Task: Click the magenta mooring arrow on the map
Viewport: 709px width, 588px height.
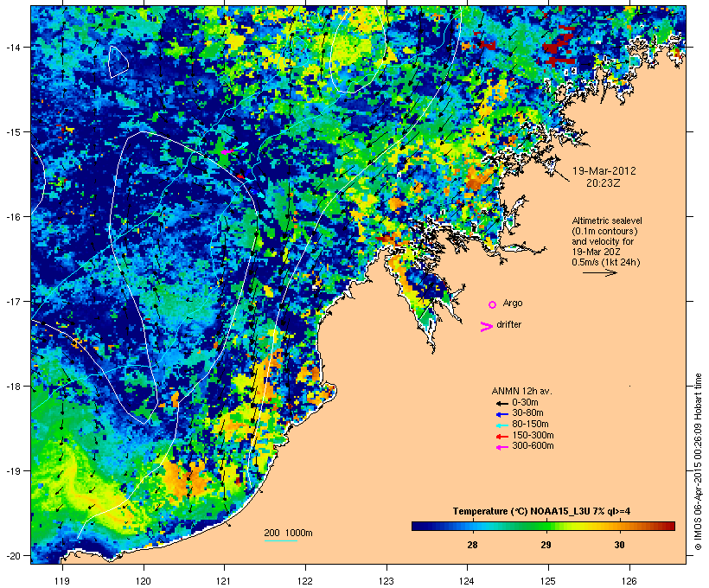Action: pyautogui.click(x=227, y=152)
